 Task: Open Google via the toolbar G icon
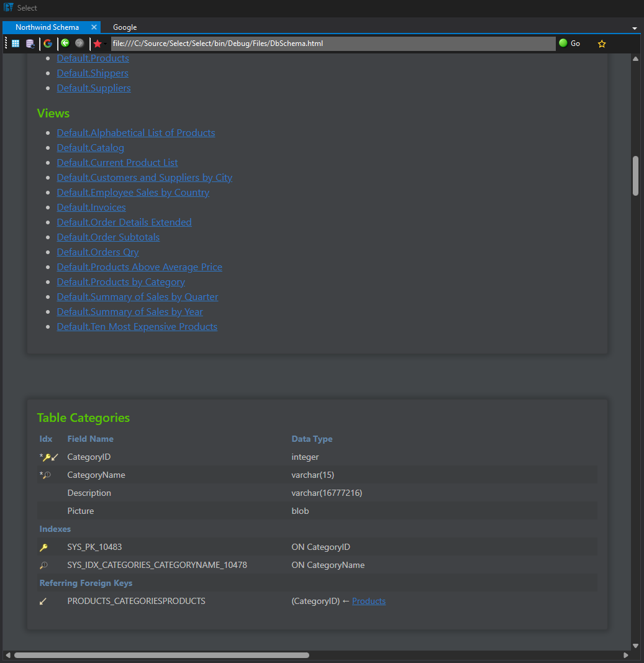tap(48, 43)
